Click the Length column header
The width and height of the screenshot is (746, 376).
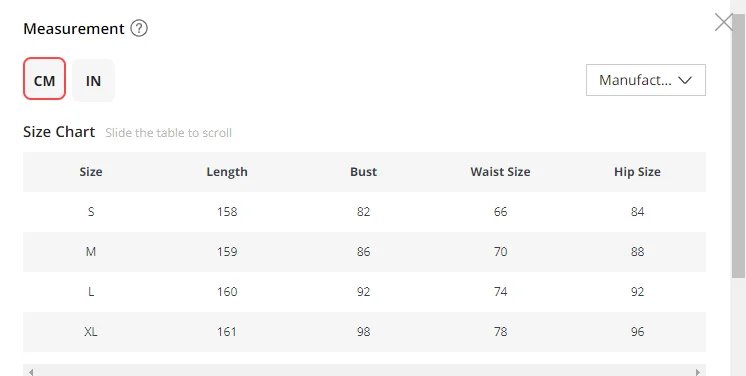pos(227,172)
